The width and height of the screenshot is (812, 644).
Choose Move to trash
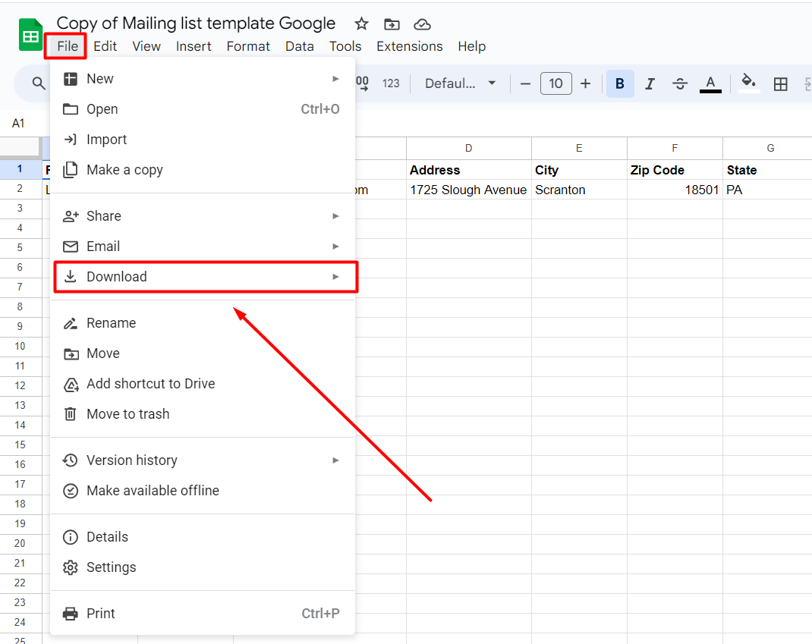203,414
